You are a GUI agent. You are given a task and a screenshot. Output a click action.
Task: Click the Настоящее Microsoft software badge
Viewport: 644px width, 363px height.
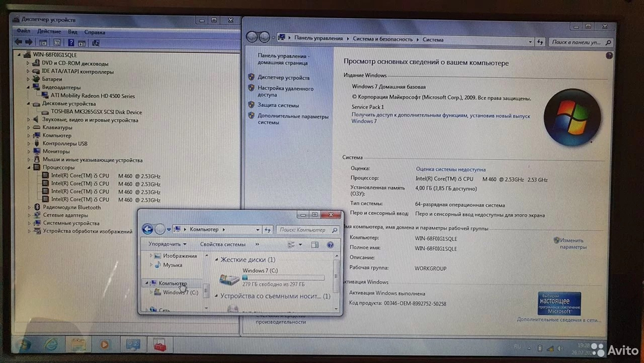[x=559, y=304]
